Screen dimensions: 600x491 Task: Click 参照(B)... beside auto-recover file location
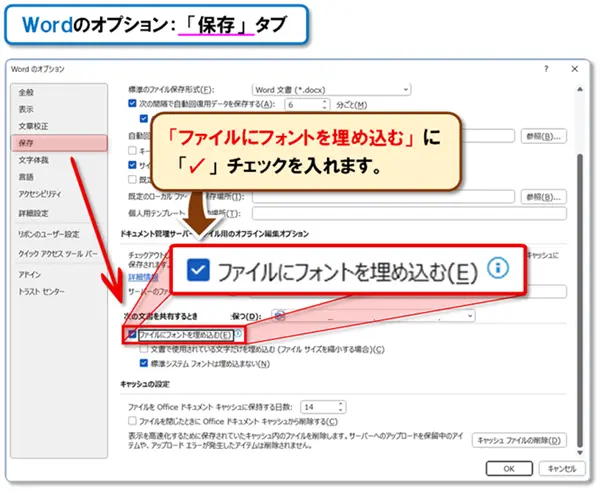pos(544,136)
